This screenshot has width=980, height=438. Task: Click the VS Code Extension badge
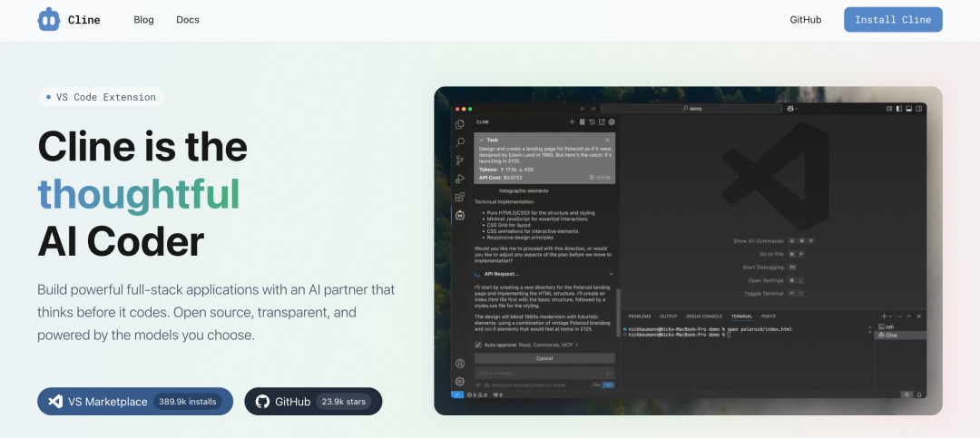(x=102, y=97)
